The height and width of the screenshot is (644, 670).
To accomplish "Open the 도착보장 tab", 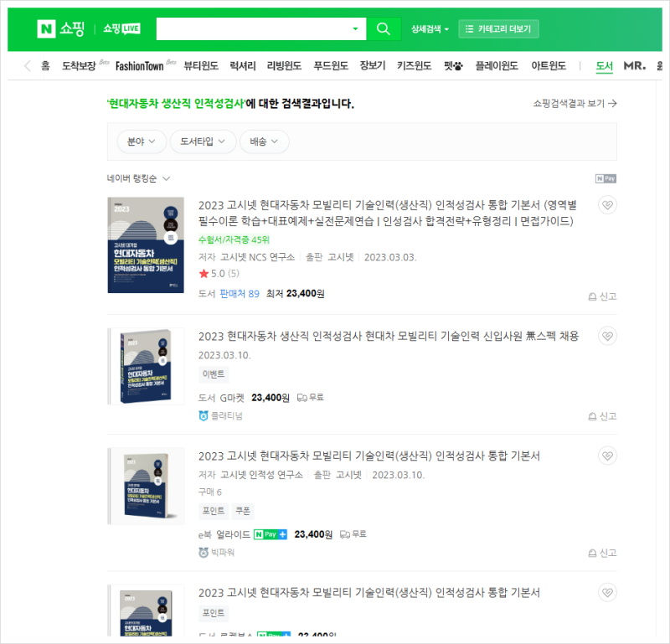I will tap(79, 66).
